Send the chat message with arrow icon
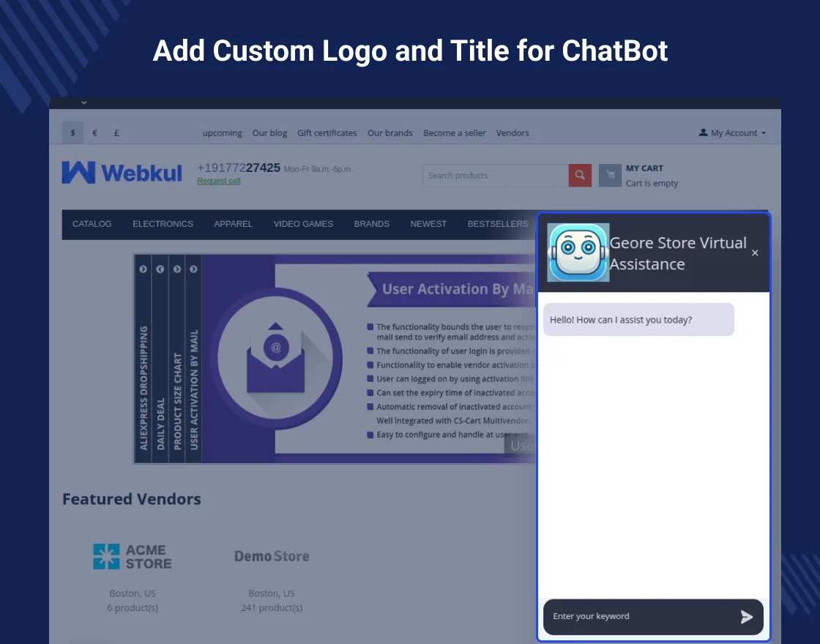The width and height of the screenshot is (820, 644). click(746, 617)
